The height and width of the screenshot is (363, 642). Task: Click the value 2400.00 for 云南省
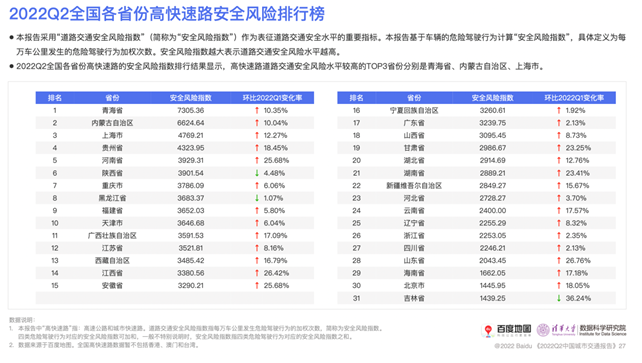click(x=493, y=211)
